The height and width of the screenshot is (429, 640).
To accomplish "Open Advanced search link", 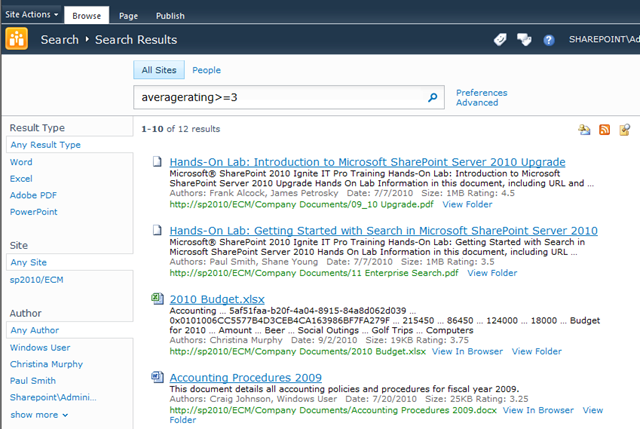I will pos(477,103).
